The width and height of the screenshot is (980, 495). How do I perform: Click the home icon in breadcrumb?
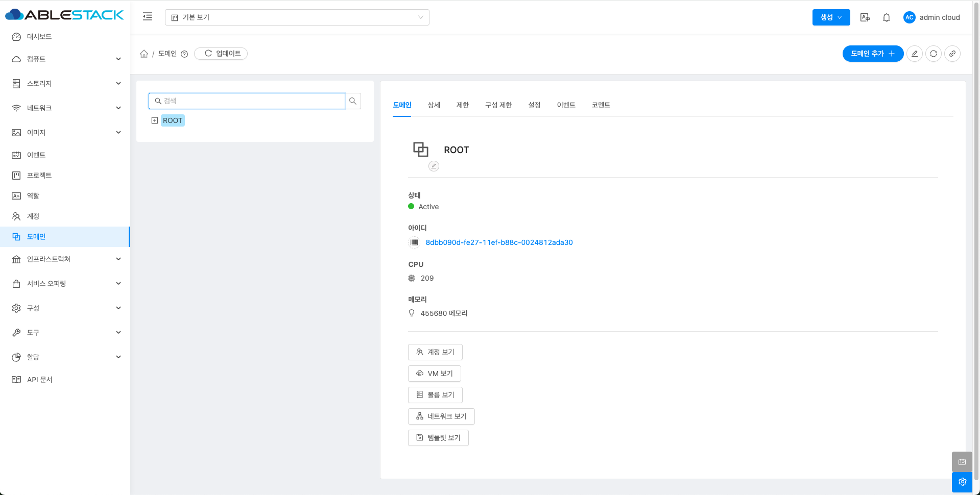coord(144,54)
